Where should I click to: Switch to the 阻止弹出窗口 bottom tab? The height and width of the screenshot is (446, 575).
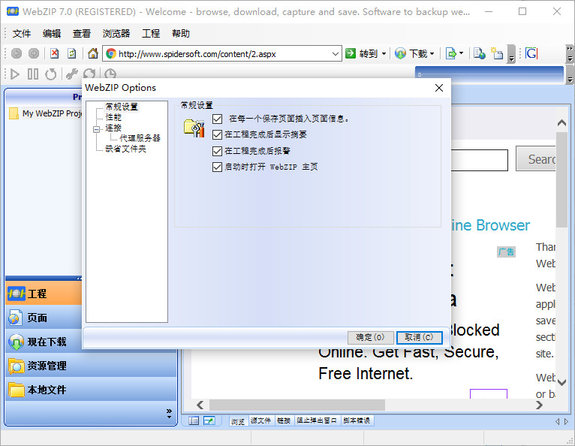click(x=316, y=421)
